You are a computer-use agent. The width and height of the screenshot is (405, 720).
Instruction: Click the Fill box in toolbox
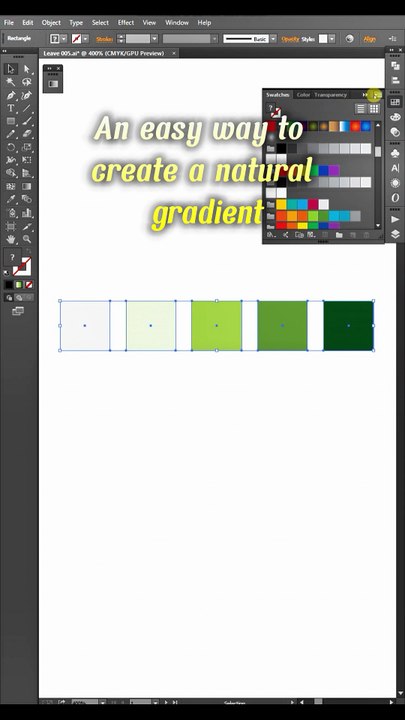[12, 257]
